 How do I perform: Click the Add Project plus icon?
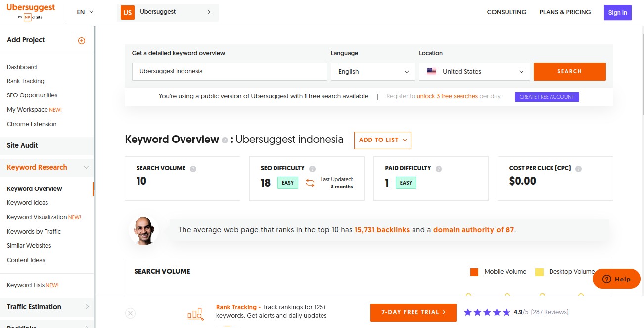(82, 41)
